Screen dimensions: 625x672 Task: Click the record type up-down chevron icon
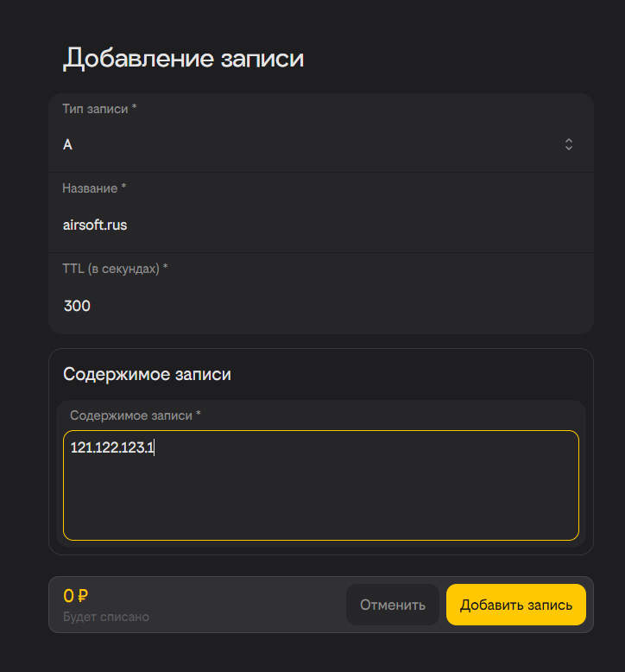(569, 144)
